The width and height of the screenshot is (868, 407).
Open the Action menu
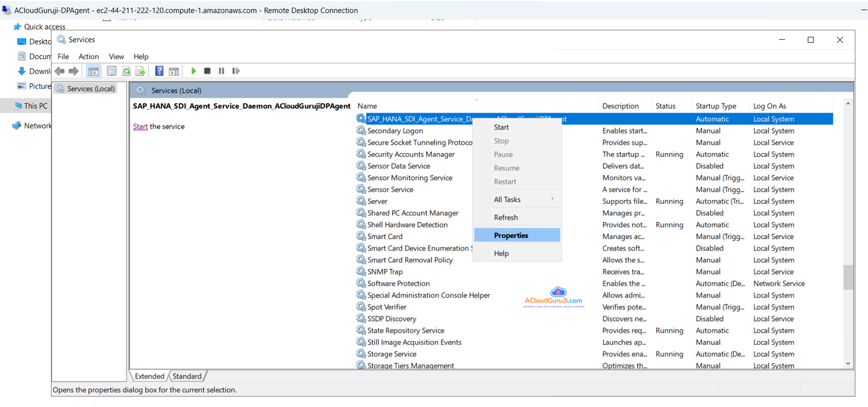pos(88,56)
